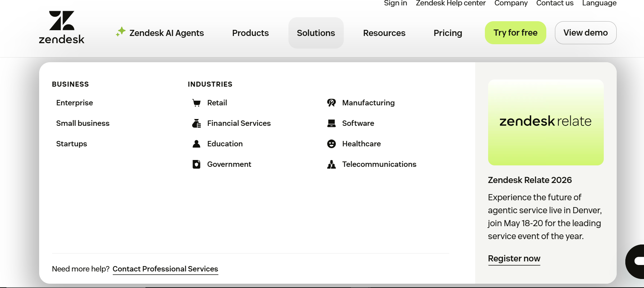Click the Try for free button
644x288 pixels.
tap(515, 33)
